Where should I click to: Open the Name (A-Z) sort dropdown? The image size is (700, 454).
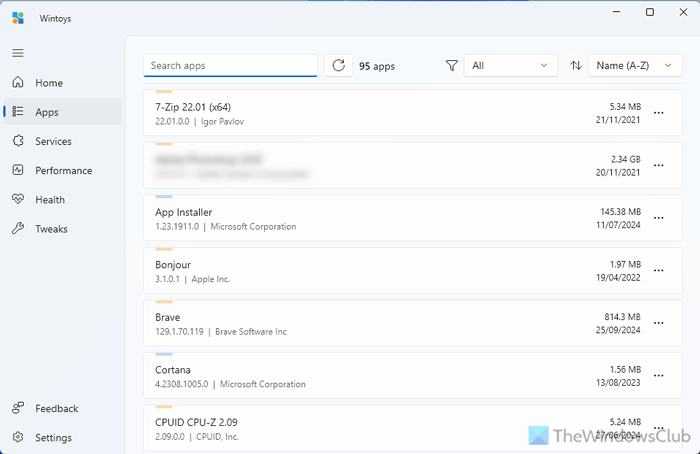(x=635, y=66)
